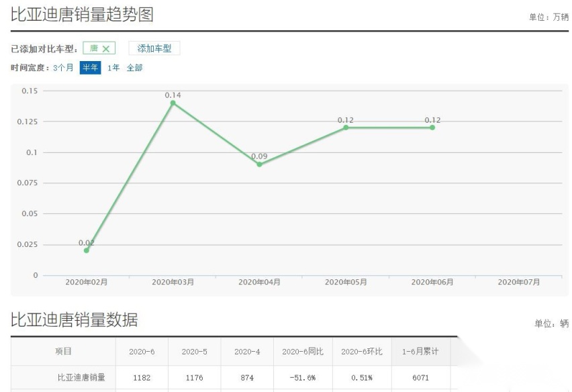The height and width of the screenshot is (392, 572).
Task: Click the 2020年03月 peak point 0.14
Action: [173, 103]
